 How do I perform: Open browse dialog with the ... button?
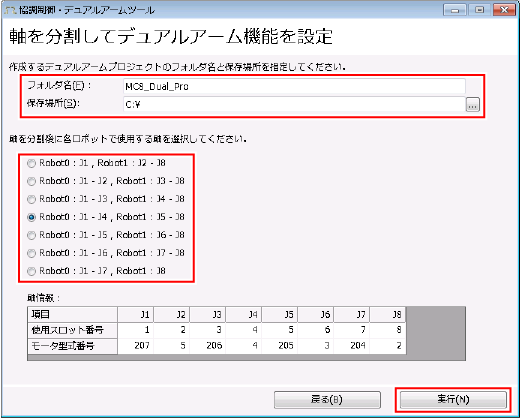tap(472, 105)
